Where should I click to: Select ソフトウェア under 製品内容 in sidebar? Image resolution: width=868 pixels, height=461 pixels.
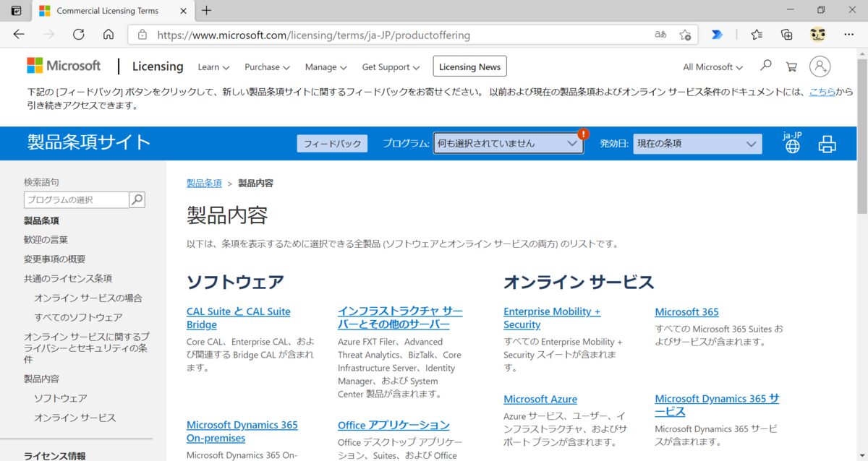tap(61, 398)
